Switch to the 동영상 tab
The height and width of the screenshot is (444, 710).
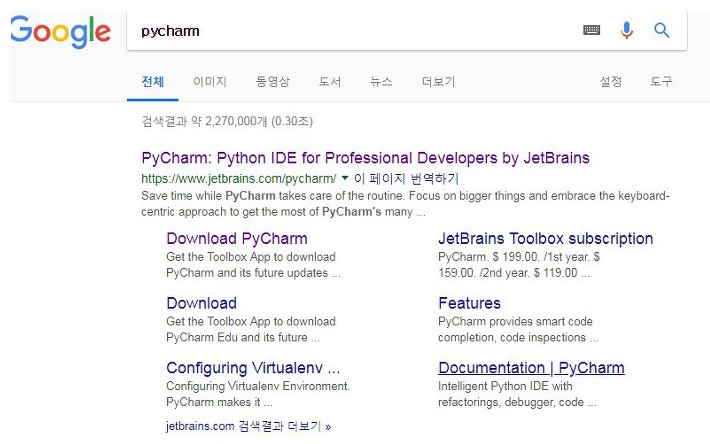coord(273,81)
